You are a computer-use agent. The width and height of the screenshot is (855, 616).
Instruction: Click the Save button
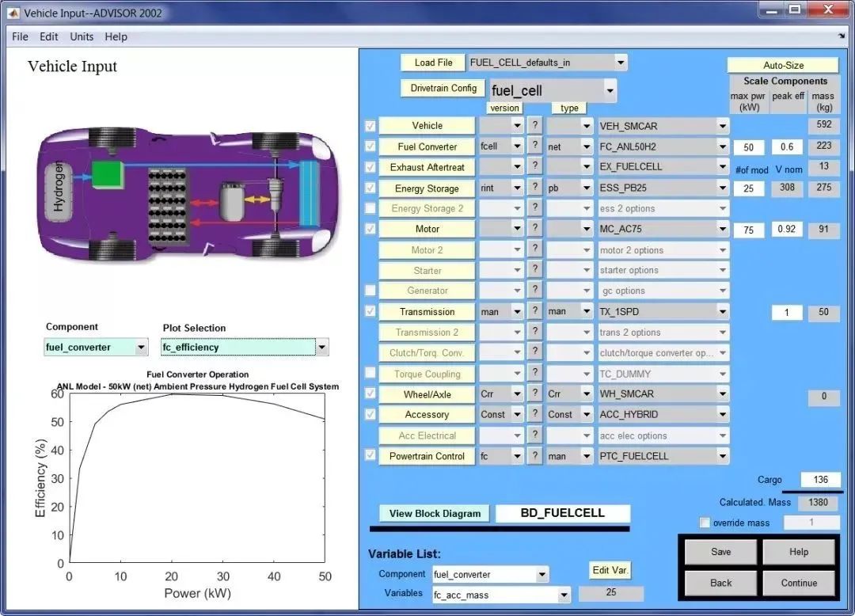pos(721,552)
